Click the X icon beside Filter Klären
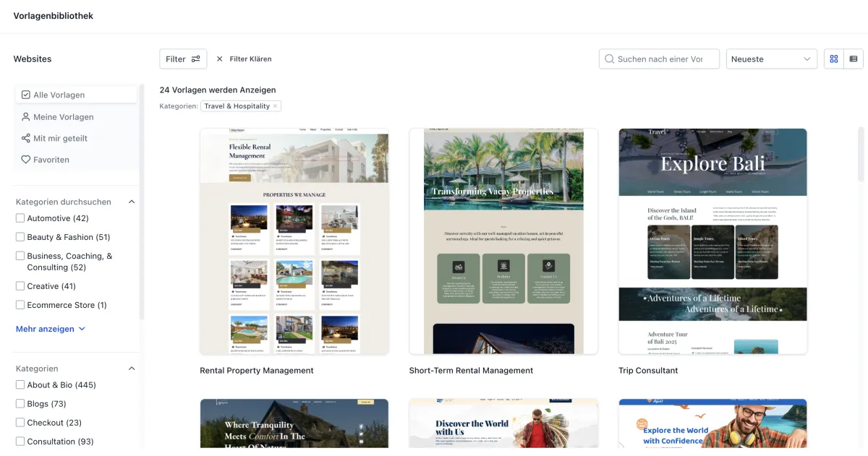This screenshot has height=456, width=868. (x=220, y=59)
